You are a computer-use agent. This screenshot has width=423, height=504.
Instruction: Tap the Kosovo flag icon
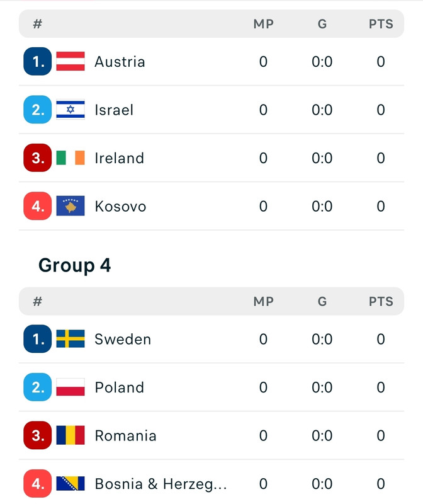coord(70,206)
